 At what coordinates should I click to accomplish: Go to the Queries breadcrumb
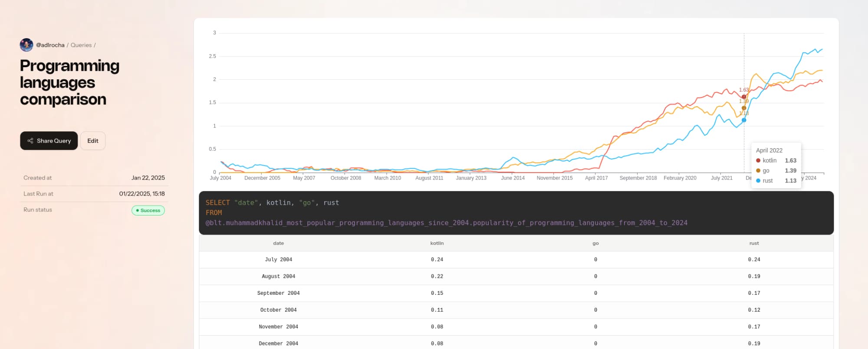[x=81, y=45]
